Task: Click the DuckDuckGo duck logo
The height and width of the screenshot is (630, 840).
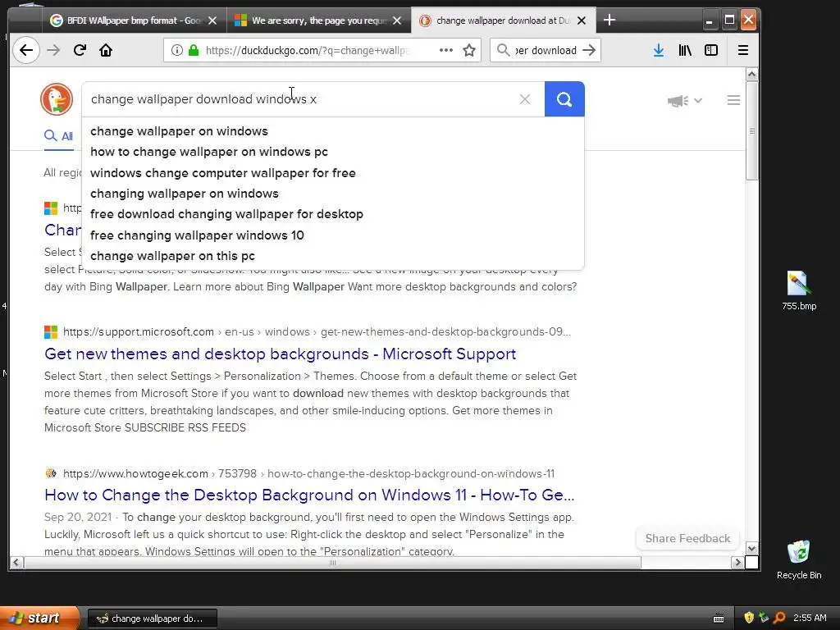Action: 57,99
